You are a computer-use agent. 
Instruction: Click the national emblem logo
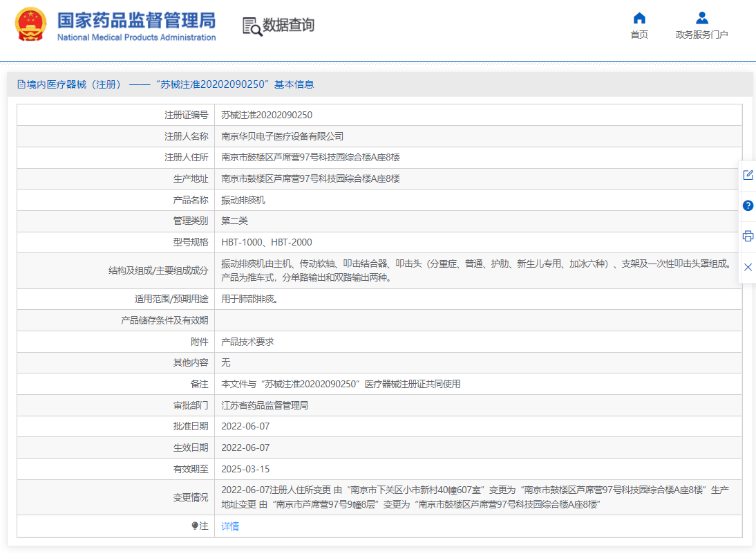point(31,24)
